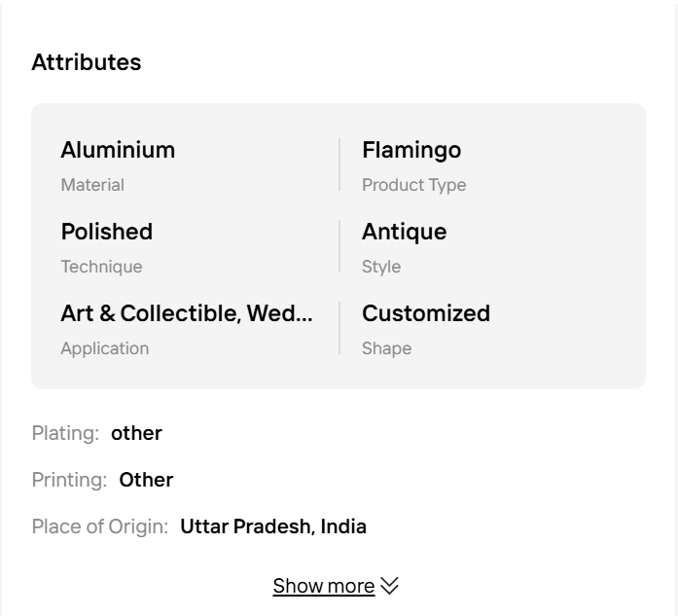The width and height of the screenshot is (678, 616).
Task: Select the Antique style value
Action: 404,232
